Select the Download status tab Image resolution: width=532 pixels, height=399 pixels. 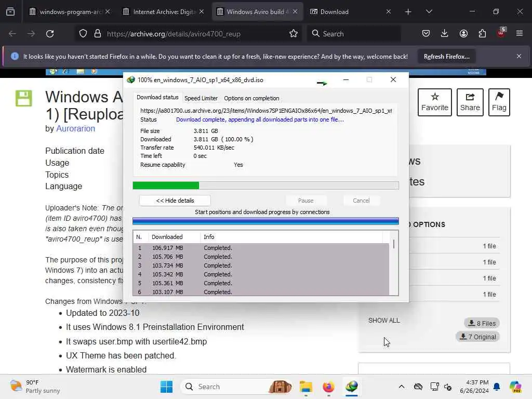coord(157,97)
